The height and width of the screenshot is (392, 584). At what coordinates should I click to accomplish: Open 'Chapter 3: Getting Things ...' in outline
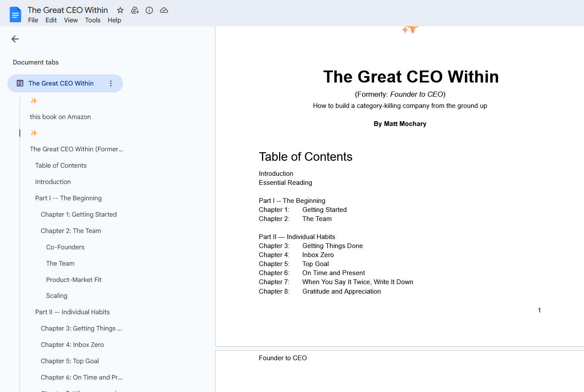point(81,328)
